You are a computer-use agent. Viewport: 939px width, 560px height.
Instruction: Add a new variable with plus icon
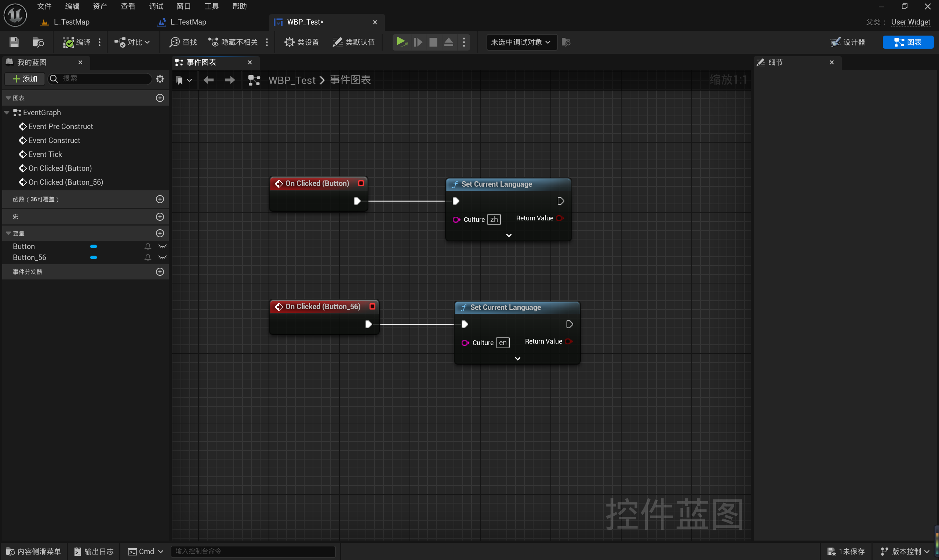160,233
